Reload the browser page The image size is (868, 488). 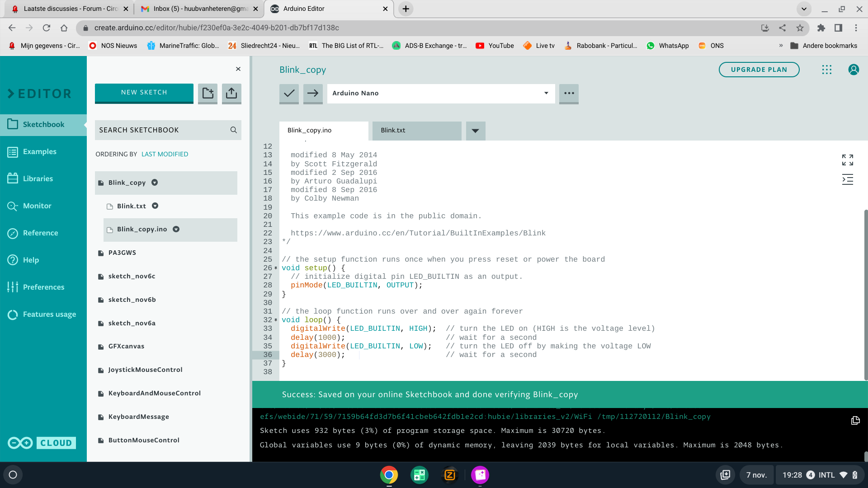47,28
